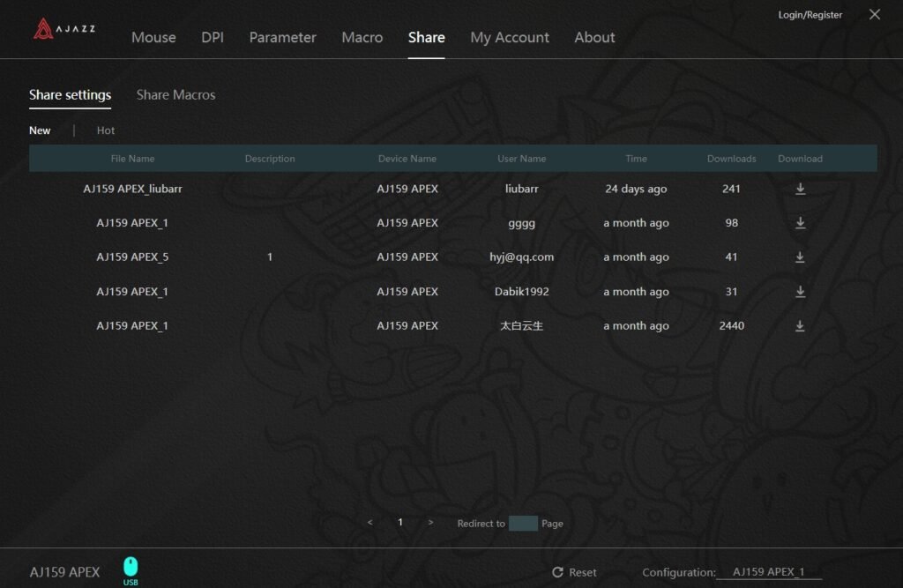
Task: Download the AJ159 APEX_5 configuration
Action: (800, 257)
